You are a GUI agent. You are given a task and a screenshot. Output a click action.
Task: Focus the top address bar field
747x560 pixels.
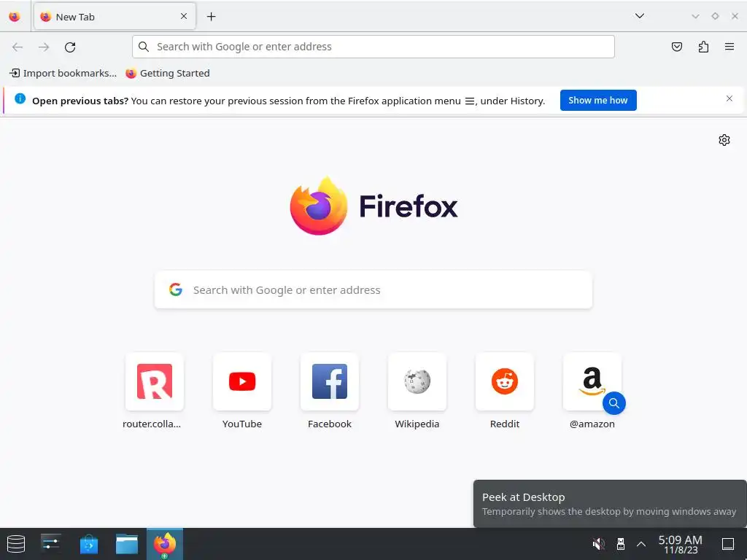pos(373,47)
